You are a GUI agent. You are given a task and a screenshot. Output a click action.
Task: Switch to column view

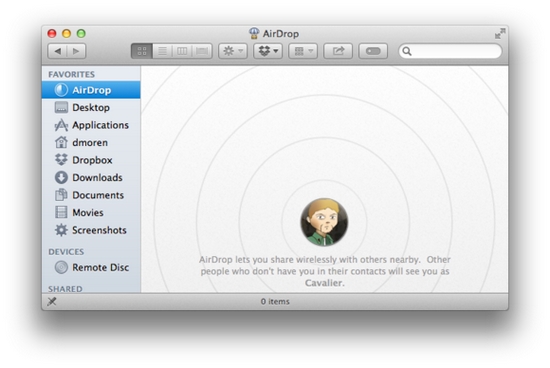tap(182, 51)
